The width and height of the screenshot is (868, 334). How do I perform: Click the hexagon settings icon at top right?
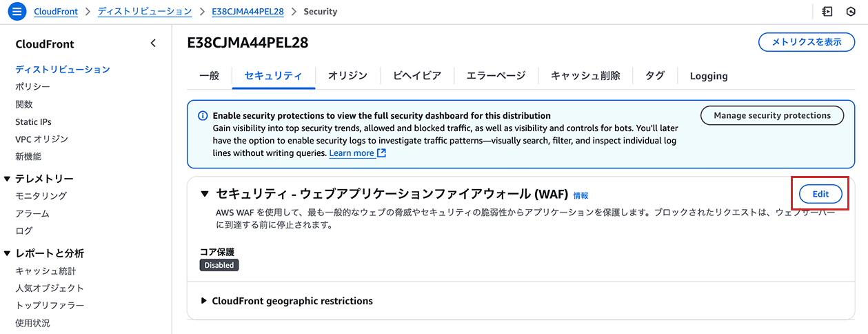tap(850, 12)
